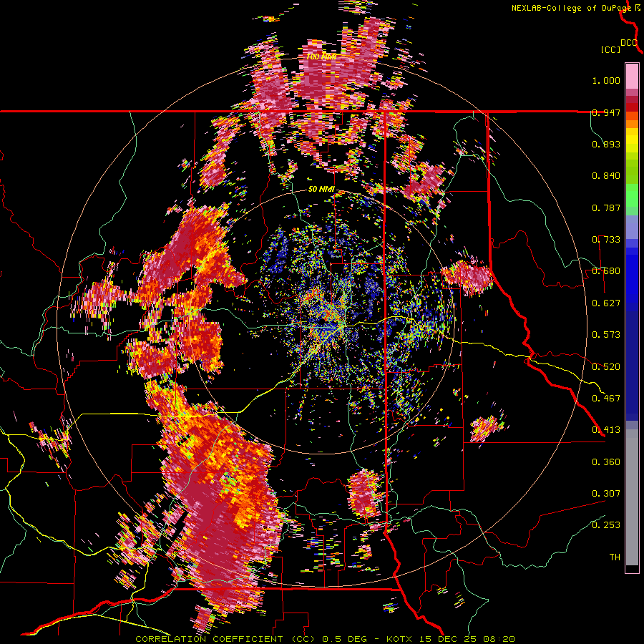Select the 0.893 scale value

point(606,144)
